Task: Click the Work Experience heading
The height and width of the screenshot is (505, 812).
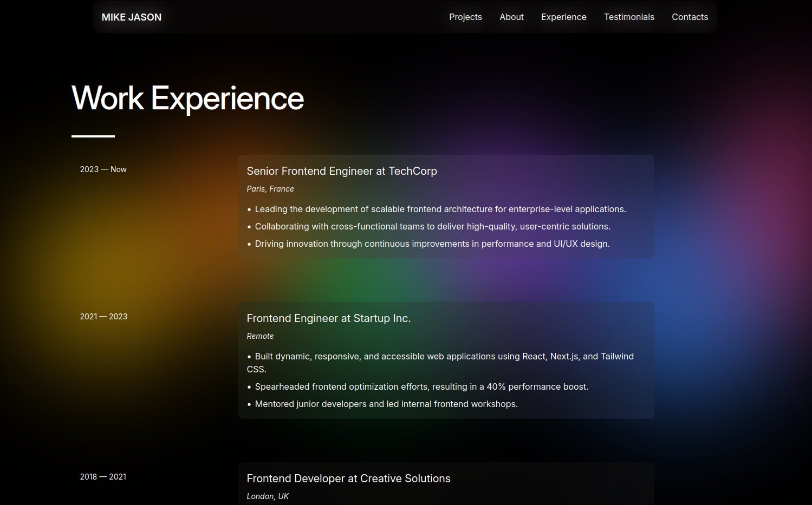Action: click(x=187, y=99)
